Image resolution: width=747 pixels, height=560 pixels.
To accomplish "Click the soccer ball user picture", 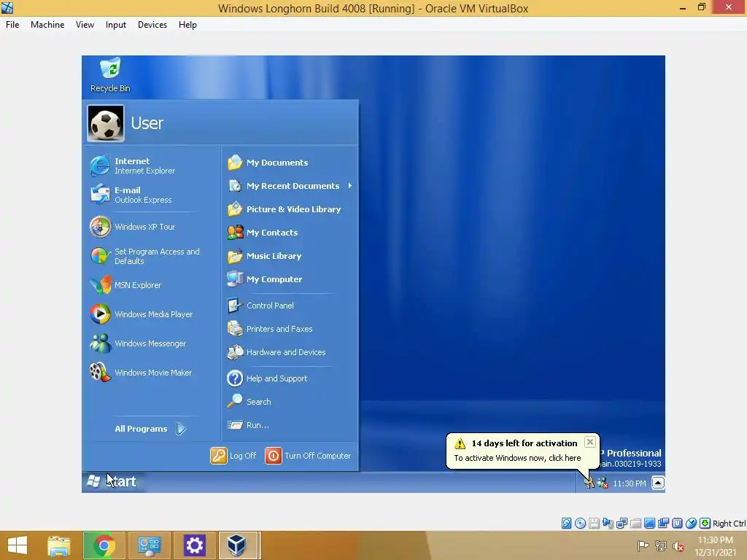I will point(106,123).
